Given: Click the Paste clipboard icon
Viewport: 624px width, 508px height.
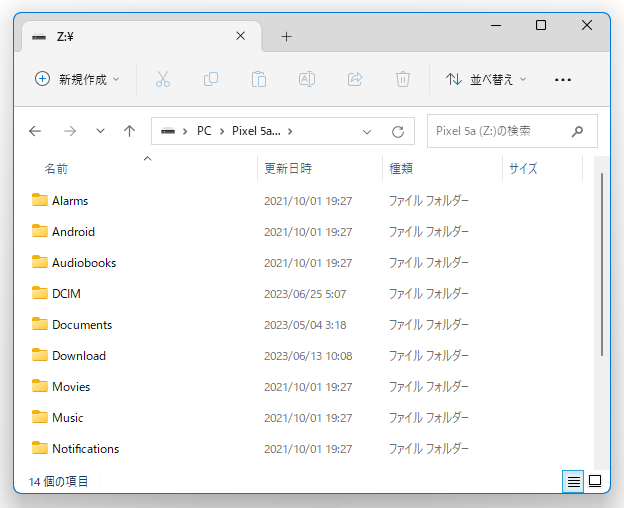Looking at the screenshot, I should point(259,79).
